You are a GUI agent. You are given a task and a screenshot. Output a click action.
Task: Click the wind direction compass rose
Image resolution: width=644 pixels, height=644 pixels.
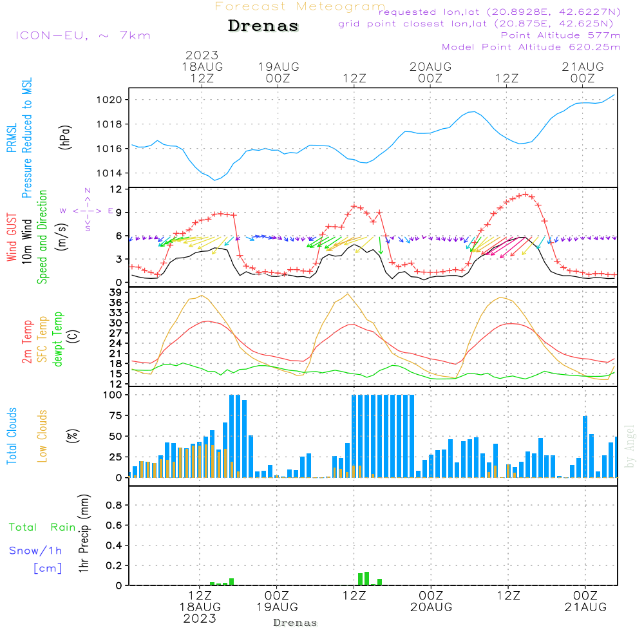tap(88, 211)
